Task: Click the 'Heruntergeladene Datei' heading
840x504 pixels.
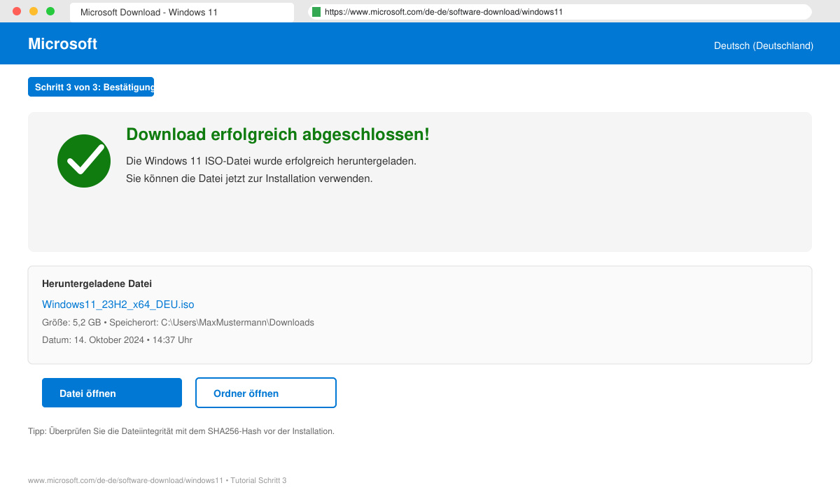Action: click(x=97, y=283)
